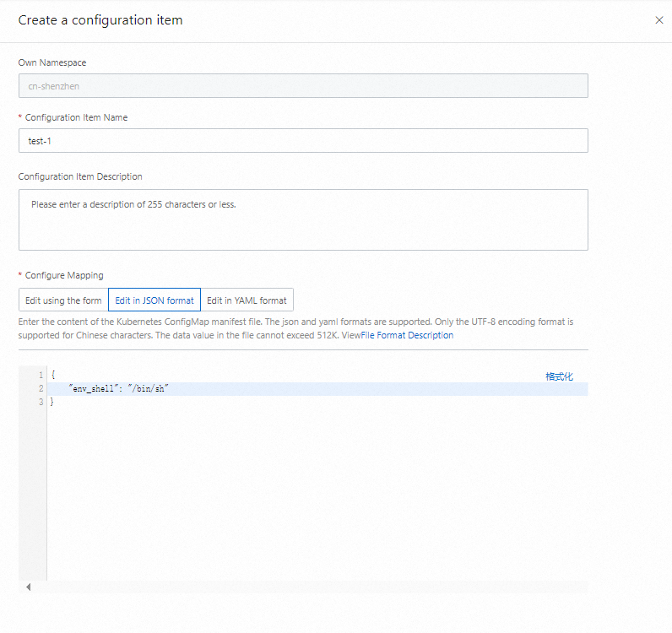
Task: Switch to Edit using the form
Action: point(63,300)
